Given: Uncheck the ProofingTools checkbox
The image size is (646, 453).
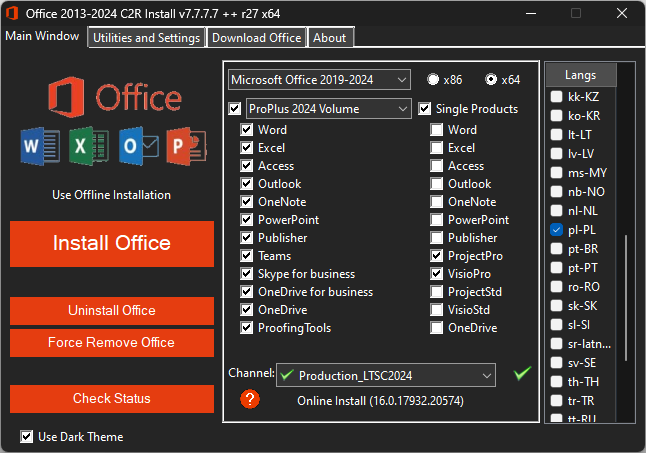Looking at the screenshot, I should 246,328.
